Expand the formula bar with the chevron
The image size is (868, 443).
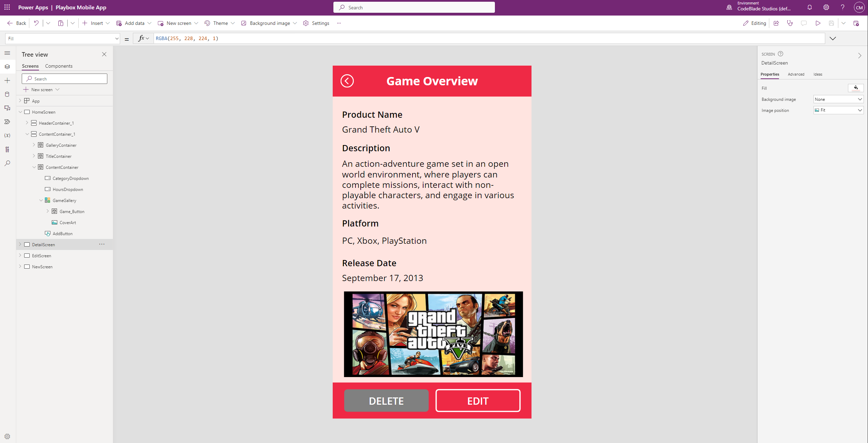833,38
